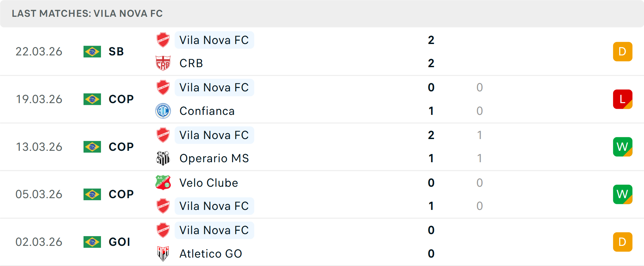The height and width of the screenshot is (266, 644).
Task: Open the Operario MS crest icon
Action: 163,158
